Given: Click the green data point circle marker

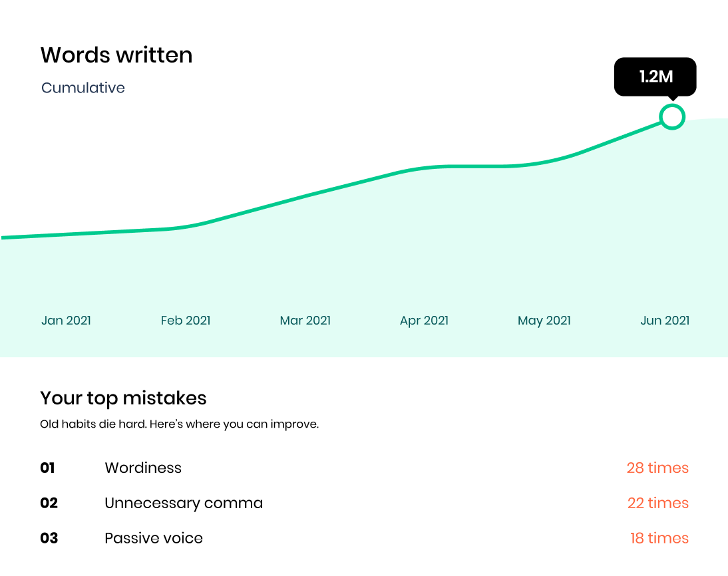Looking at the screenshot, I should [672, 116].
